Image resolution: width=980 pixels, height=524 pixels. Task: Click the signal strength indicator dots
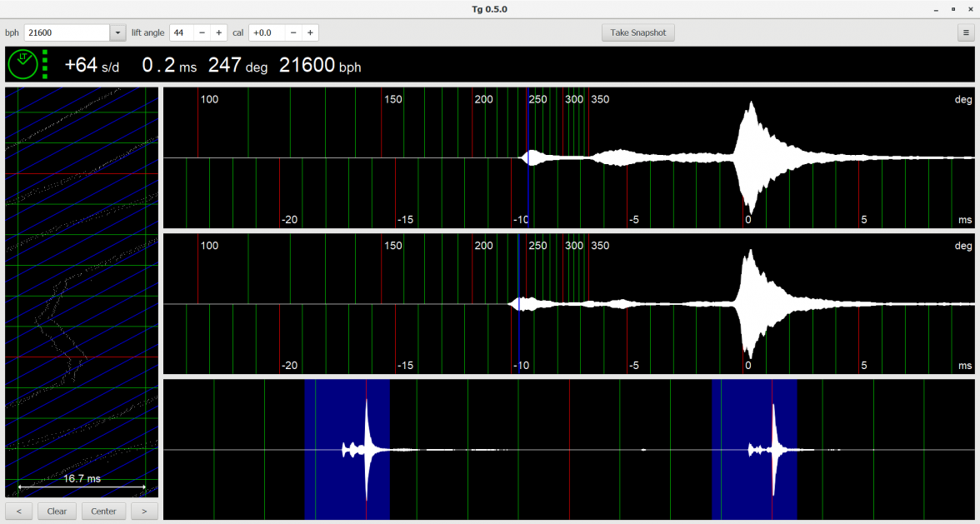[43, 62]
